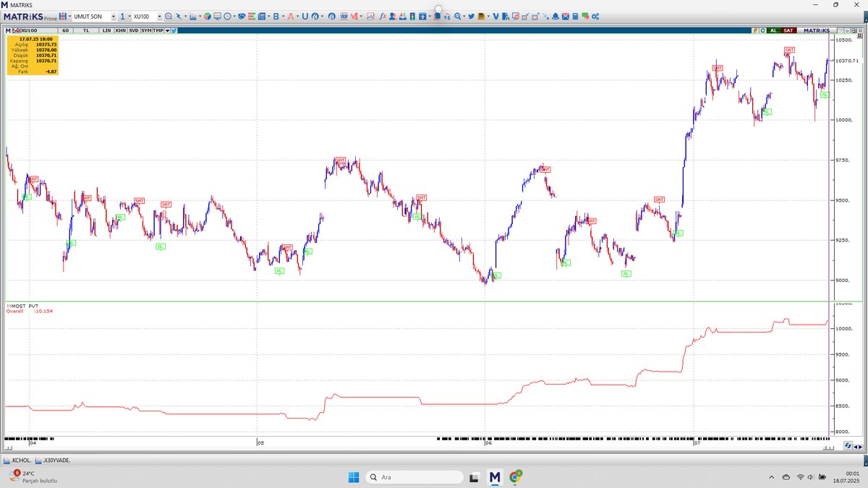Click the save (floppy disk) icon
The image size is (868, 488).
click(64, 16)
